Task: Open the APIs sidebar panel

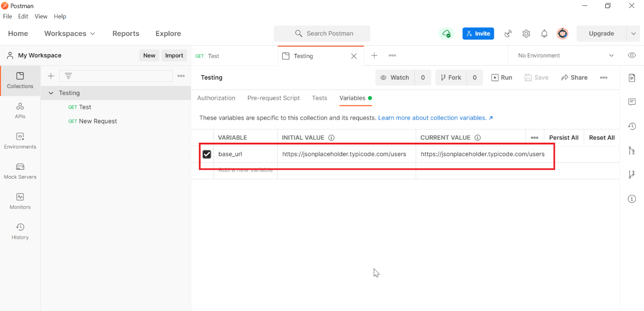Action: pos(20,110)
